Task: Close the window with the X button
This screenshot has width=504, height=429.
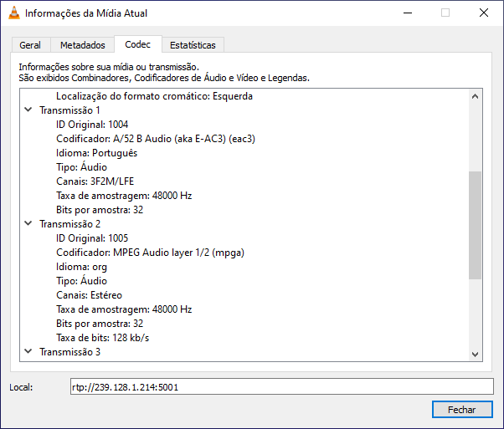Action: (x=484, y=13)
